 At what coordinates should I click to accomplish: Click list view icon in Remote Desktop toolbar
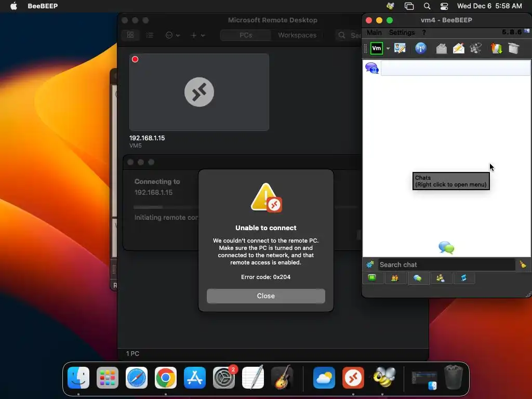click(150, 35)
